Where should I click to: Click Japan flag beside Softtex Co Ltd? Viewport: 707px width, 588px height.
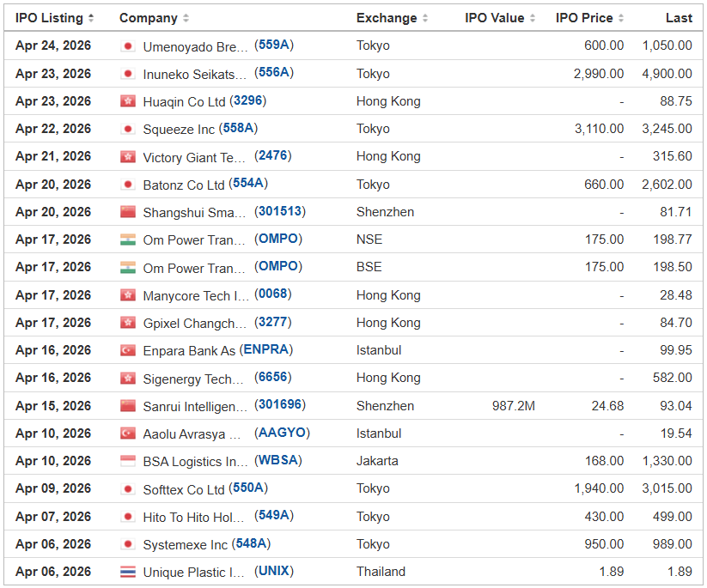tap(128, 489)
